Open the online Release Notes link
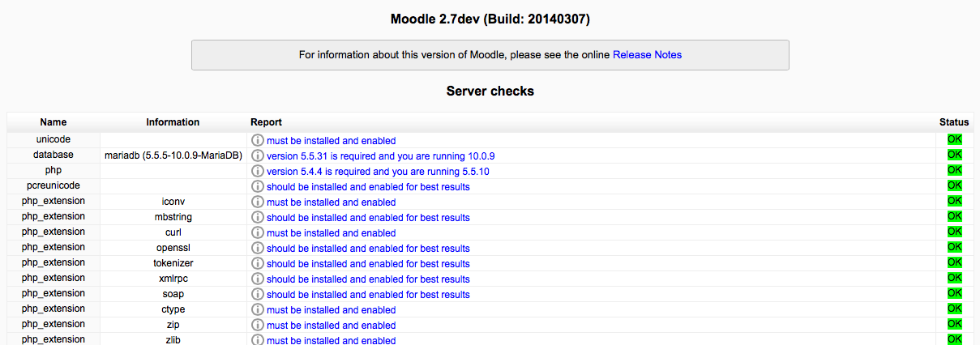The height and width of the screenshot is (345, 980). (647, 55)
